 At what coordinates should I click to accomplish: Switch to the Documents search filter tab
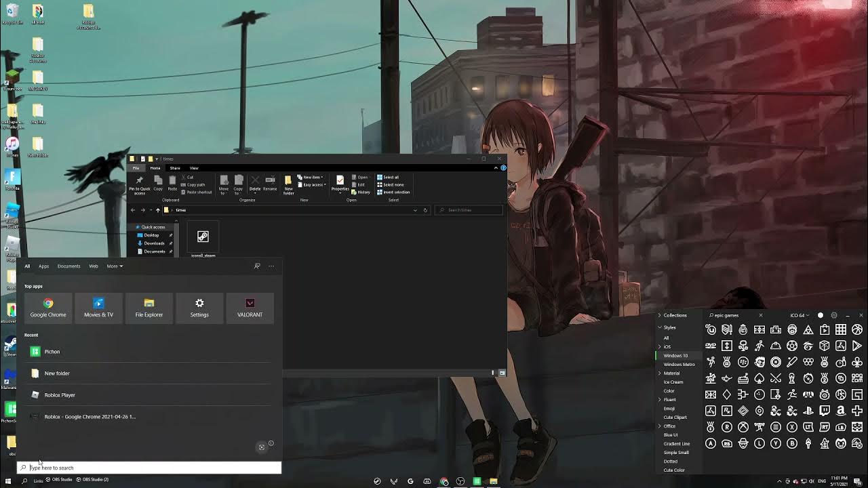coord(68,266)
